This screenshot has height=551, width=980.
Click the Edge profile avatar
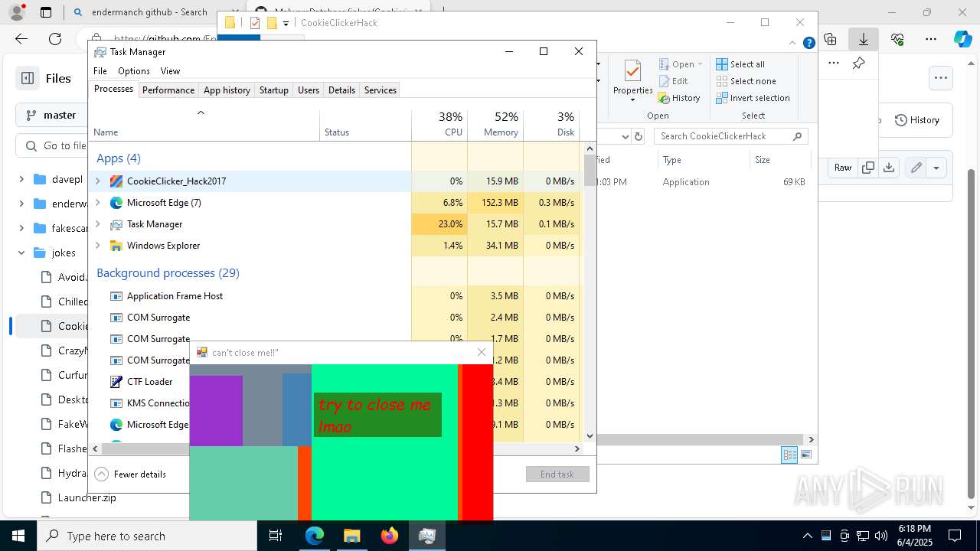(17, 12)
